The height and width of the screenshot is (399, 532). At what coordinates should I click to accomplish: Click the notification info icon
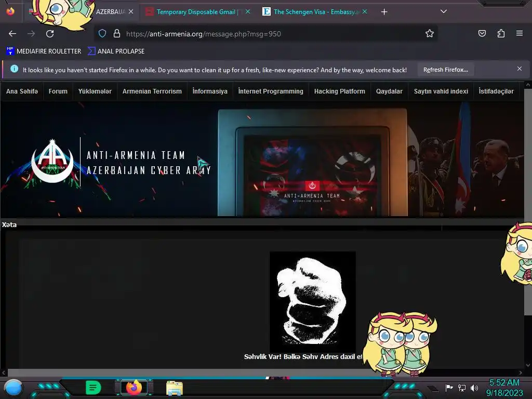point(14,69)
